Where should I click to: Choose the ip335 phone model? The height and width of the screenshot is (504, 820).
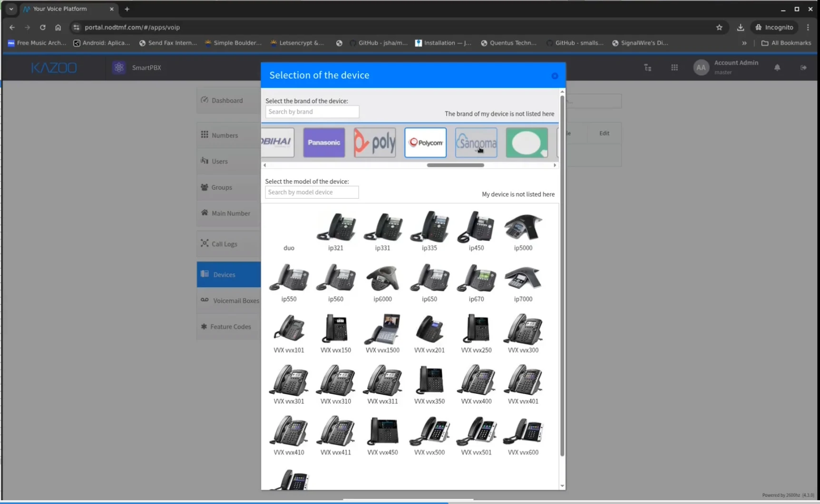(430, 232)
